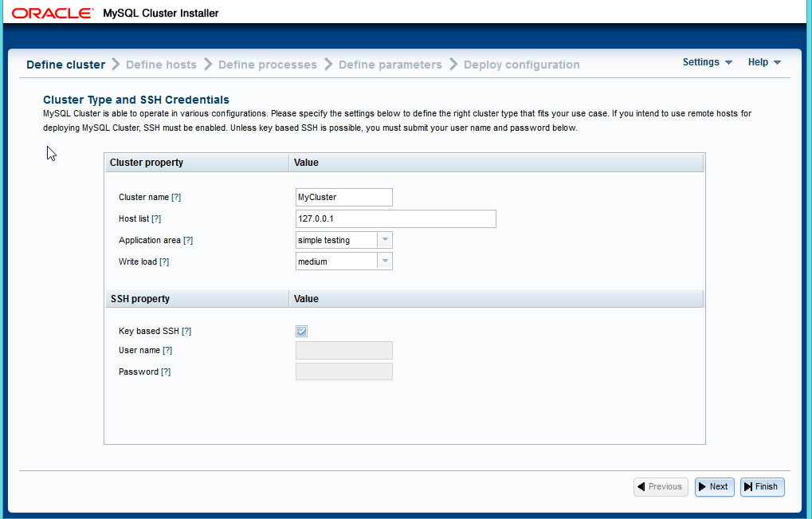This screenshot has width=812, height=519.
Task: Show help for Write load [?]
Action: pos(164,261)
